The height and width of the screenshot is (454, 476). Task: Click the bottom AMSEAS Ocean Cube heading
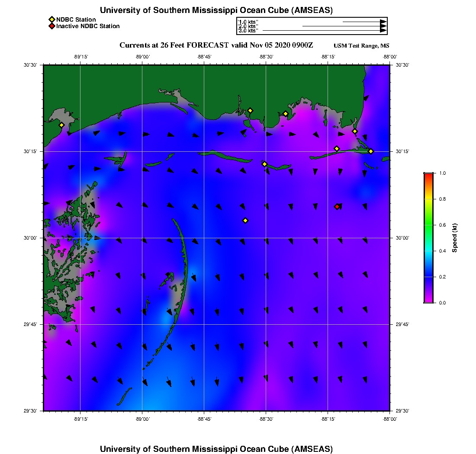click(x=216, y=449)
